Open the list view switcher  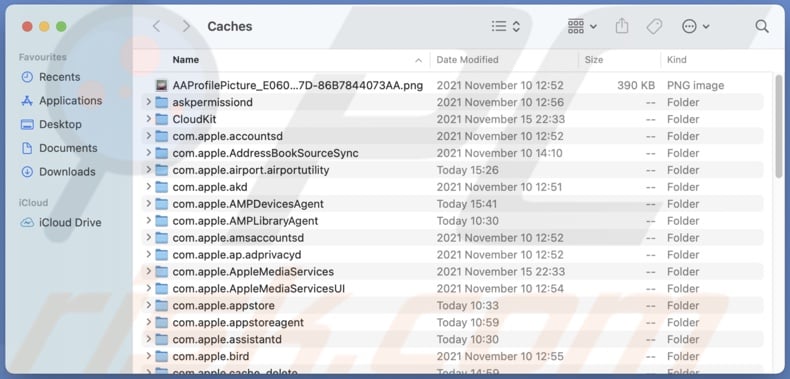coord(506,26)
